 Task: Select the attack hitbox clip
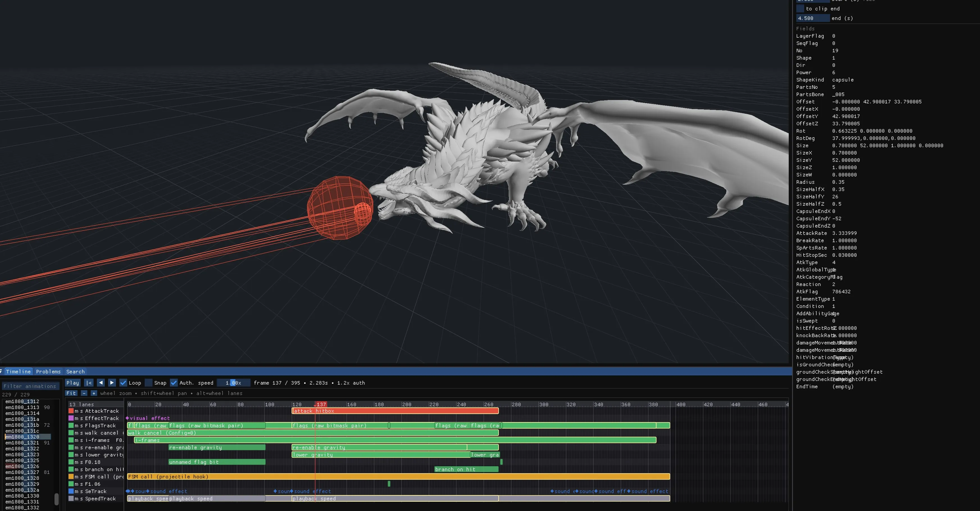(x=395, y=411)
